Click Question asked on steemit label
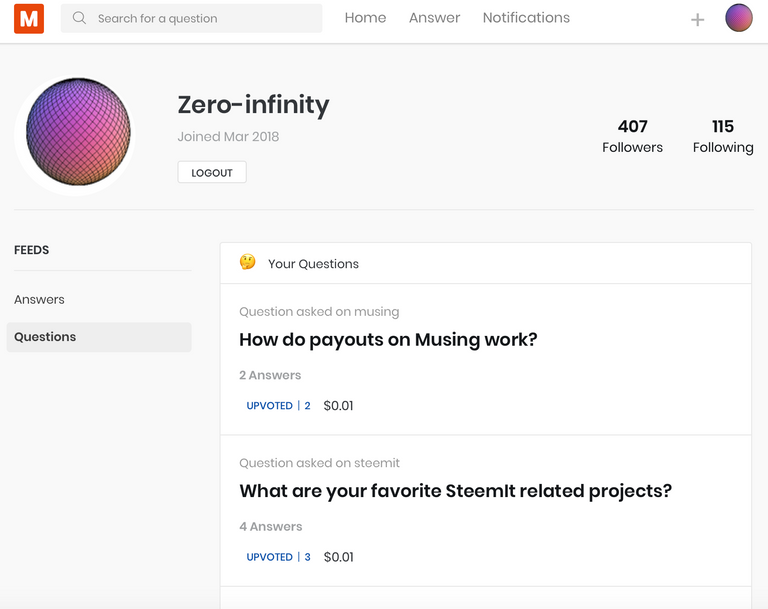 [319, 463]
